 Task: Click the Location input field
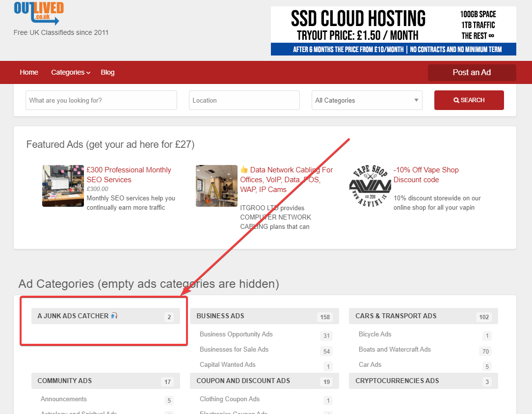[244, 100]
